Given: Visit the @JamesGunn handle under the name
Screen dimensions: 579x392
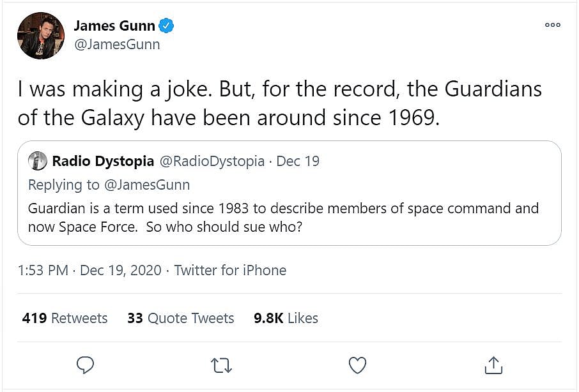Looking at the screenshot, I should point(117,45).
